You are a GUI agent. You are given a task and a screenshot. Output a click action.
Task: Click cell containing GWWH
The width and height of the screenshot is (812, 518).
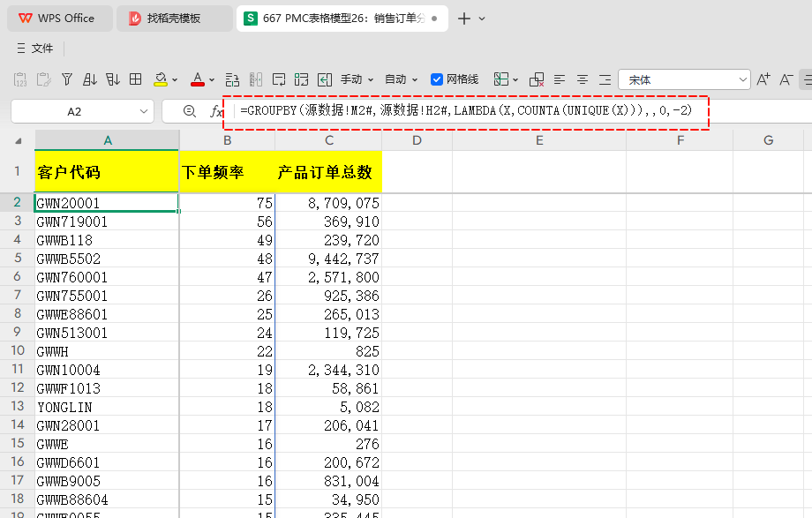coord(107,351)
